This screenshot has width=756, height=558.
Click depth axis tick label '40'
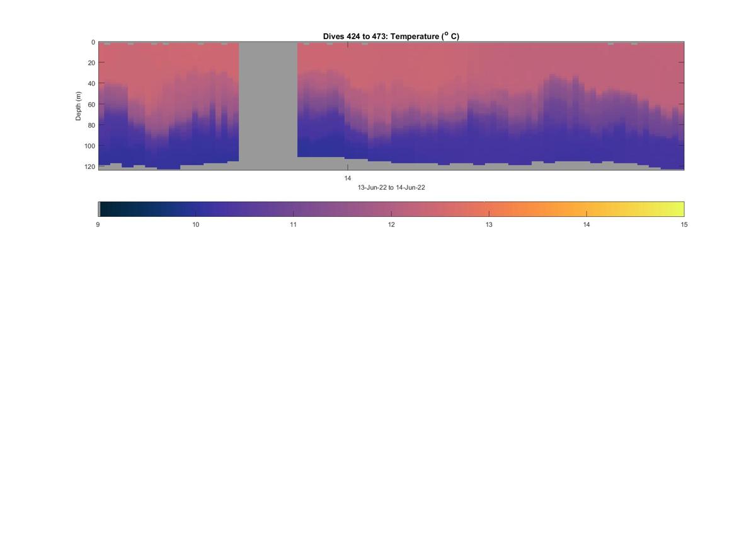91,84
